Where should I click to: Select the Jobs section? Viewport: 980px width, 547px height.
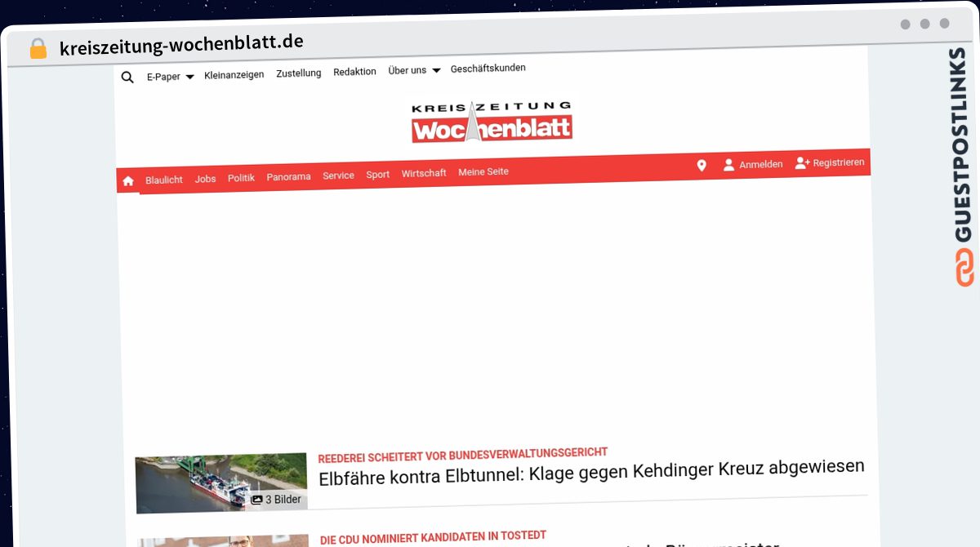(x=205, y=179)
